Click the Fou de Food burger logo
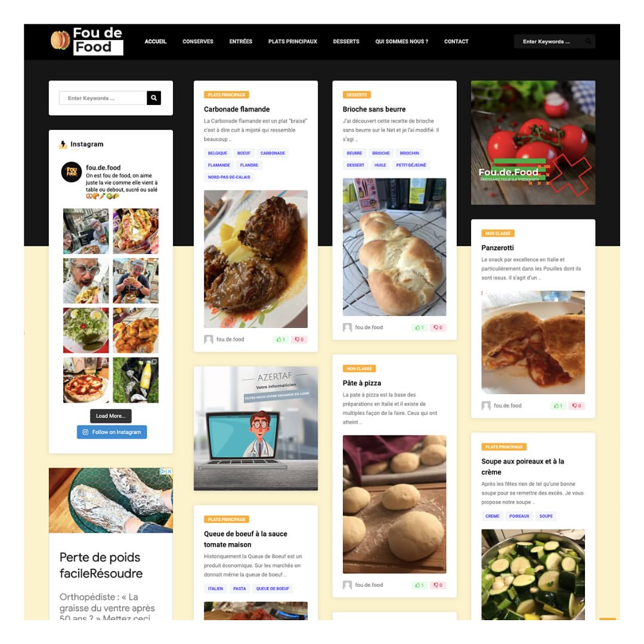 click(x=87, y=41)
